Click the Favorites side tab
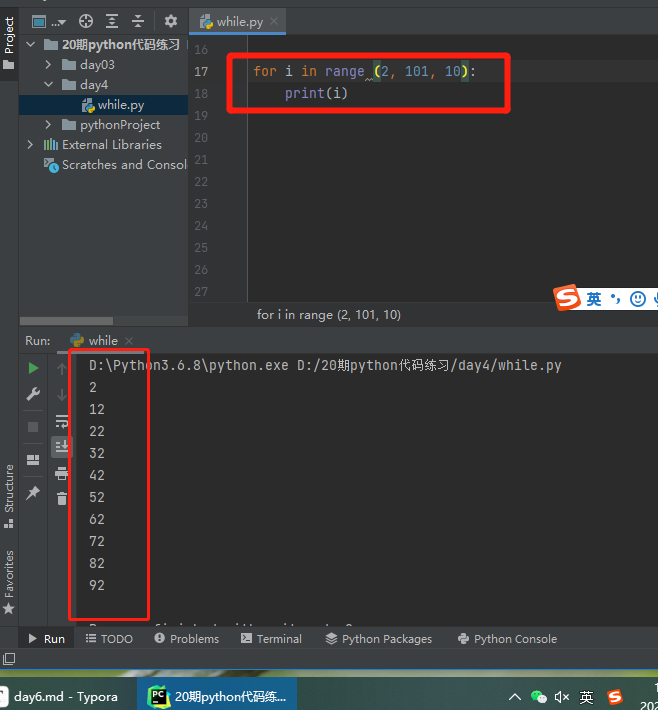This screenshot has height=710, width=658. 9,582
